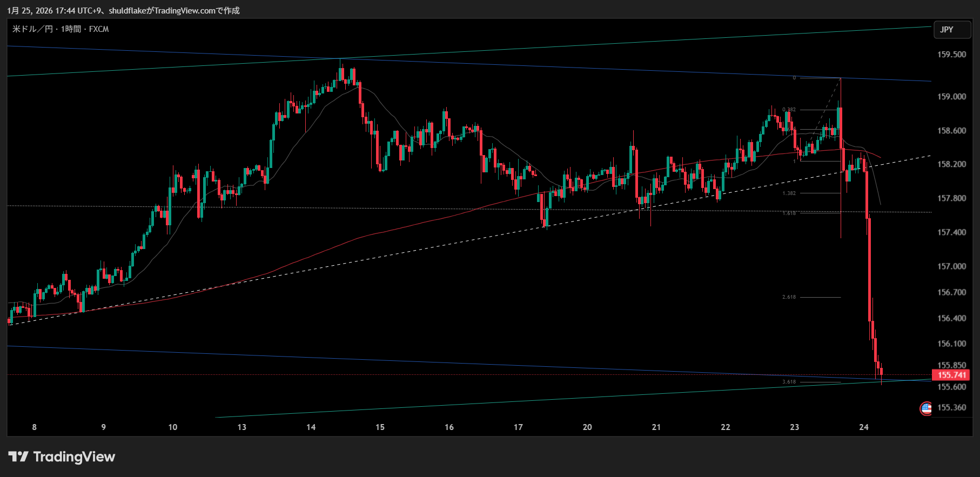Click date 14 on the time axis
The height and width of the screenshot is (477, 980).
(x=311, y=427)
